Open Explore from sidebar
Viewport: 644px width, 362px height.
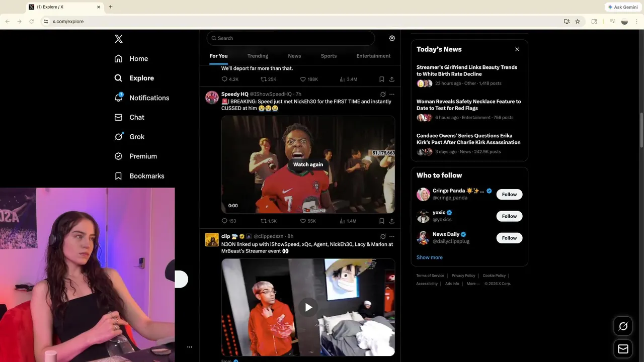click(x=134, y=78)
